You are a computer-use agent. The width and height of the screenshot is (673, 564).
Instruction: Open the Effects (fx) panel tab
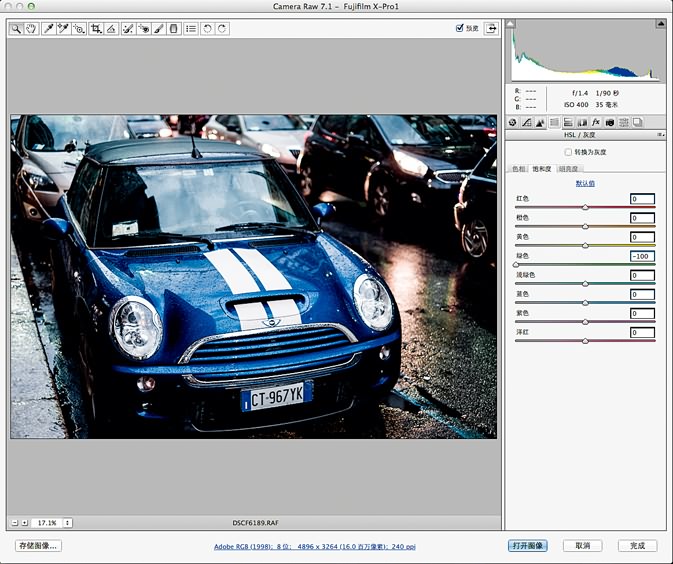coord(596,123)
